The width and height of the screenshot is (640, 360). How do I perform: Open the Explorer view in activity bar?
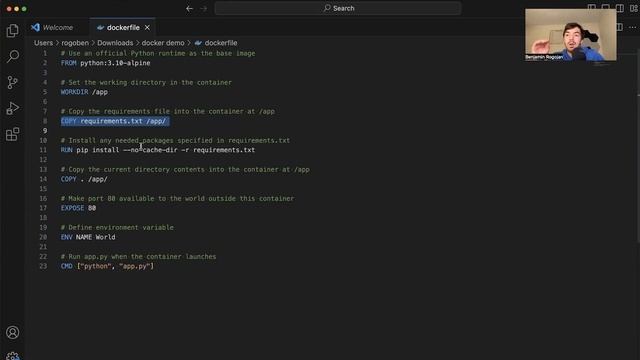(13, 31)
